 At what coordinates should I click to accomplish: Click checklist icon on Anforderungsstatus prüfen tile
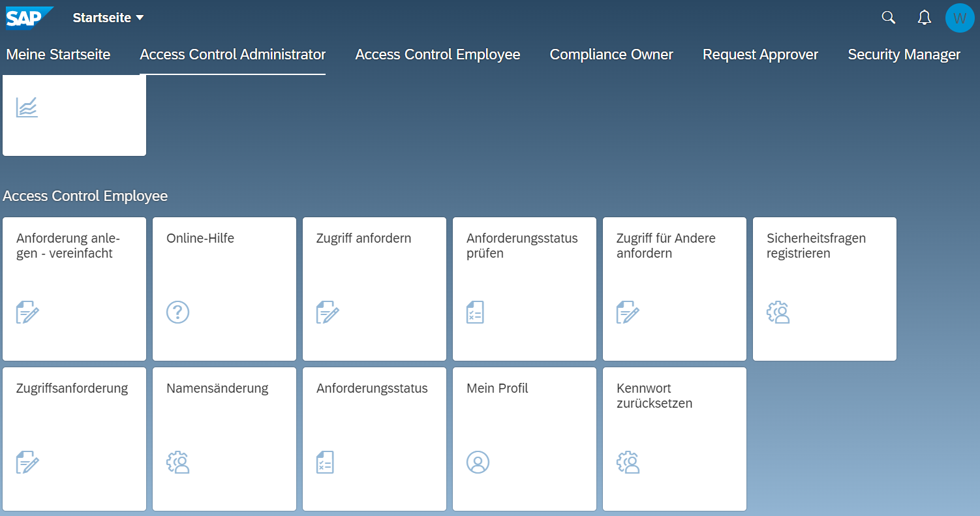click(475, 312)
